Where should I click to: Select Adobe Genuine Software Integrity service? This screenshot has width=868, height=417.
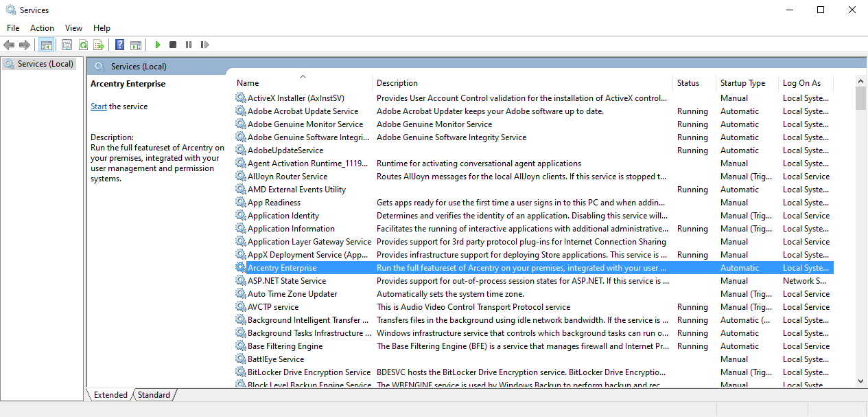(x=534, y=137)
